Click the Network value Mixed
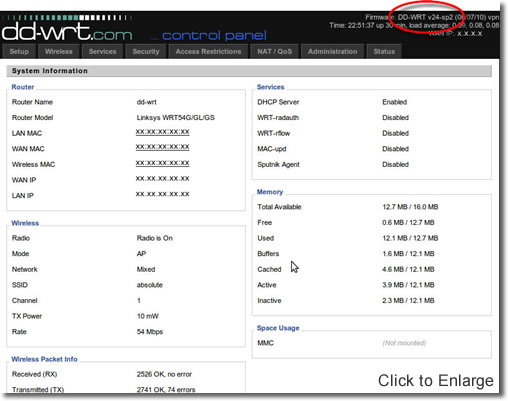The height and width of the screenshot is (401, 508). click(x=146, y=269)
